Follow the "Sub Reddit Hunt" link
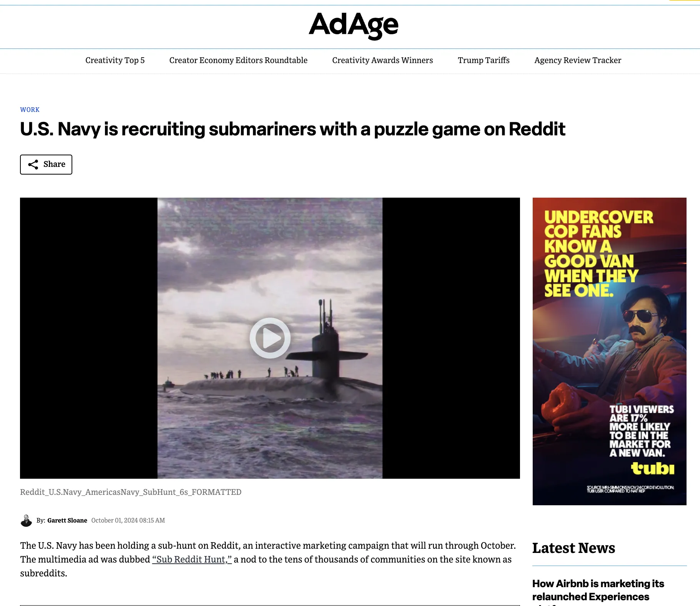 [192, 559]
